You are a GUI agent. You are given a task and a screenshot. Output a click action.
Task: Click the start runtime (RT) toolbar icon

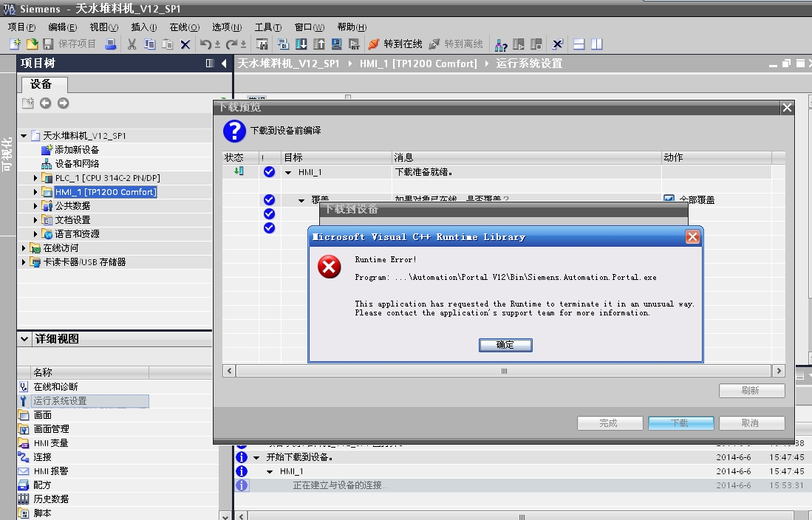pos(354,44)
